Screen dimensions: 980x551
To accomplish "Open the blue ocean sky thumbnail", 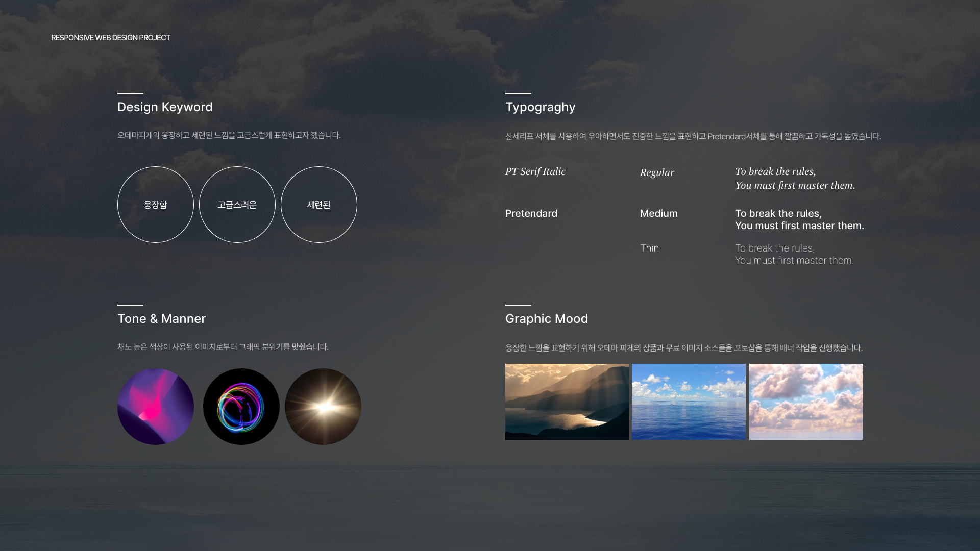I will [689, 402].
